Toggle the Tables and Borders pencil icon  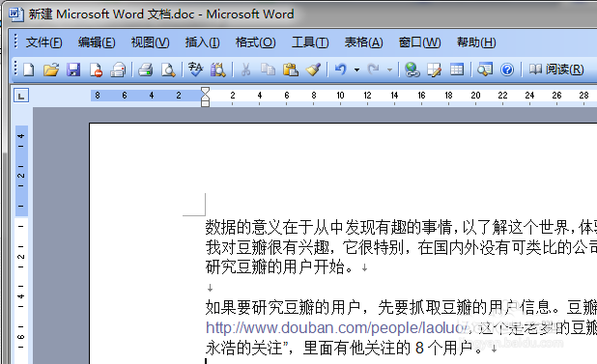pos(434,70)
